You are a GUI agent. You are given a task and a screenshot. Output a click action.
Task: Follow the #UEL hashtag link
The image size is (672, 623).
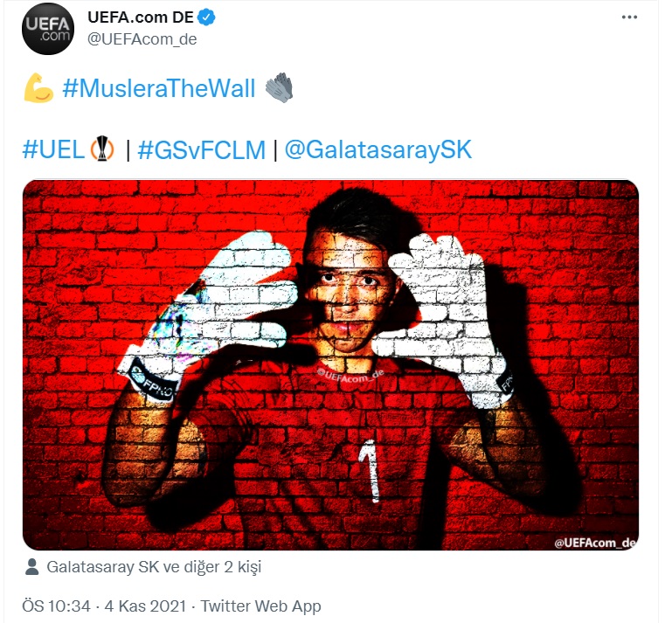(x=53, y=149)
